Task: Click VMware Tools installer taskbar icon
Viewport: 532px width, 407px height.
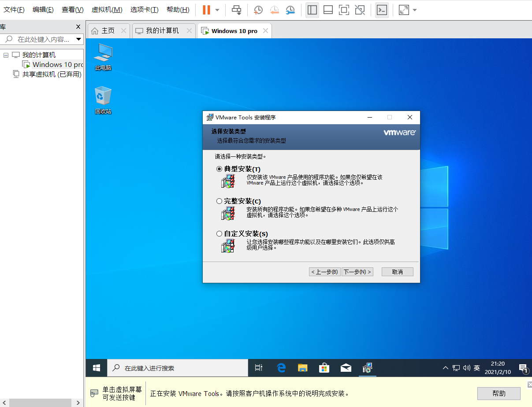Action: click(367, 368)
